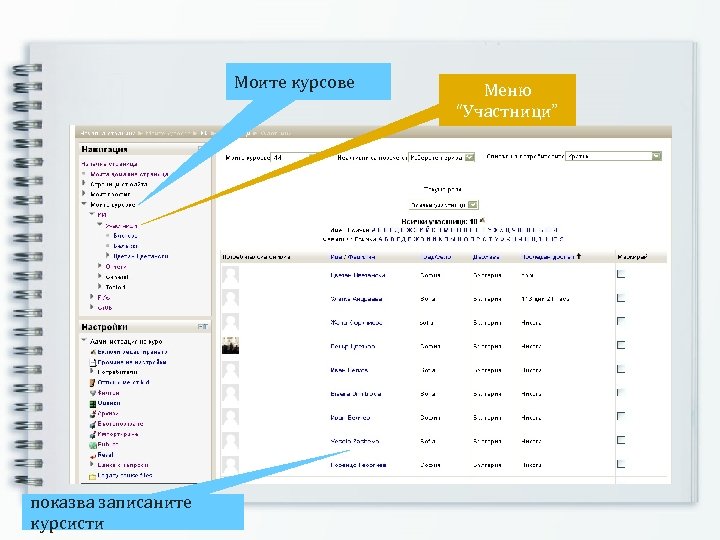Viewport: 720px width, 540px height.
Task: Click the globe icon beside Publish
Action: [x=92, y=445]
